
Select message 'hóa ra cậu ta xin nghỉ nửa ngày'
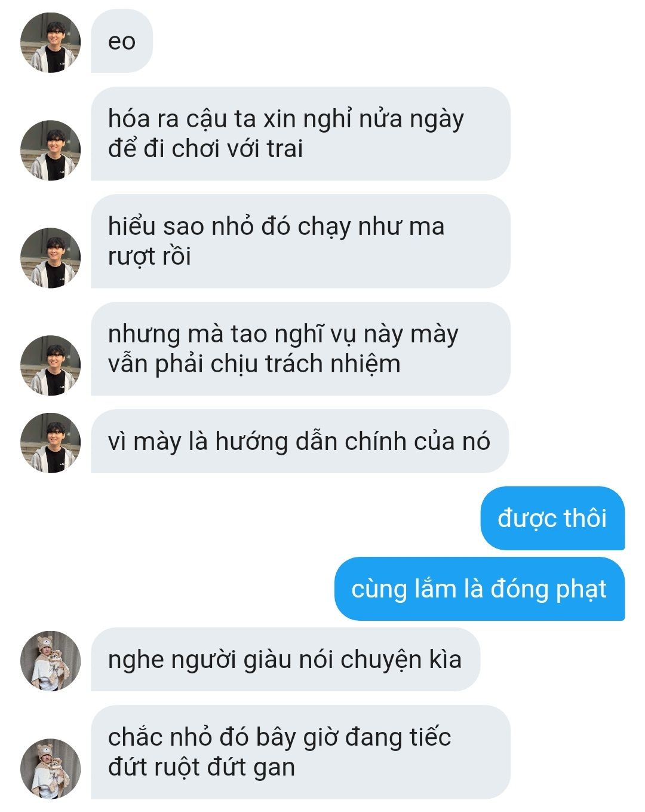300,134
